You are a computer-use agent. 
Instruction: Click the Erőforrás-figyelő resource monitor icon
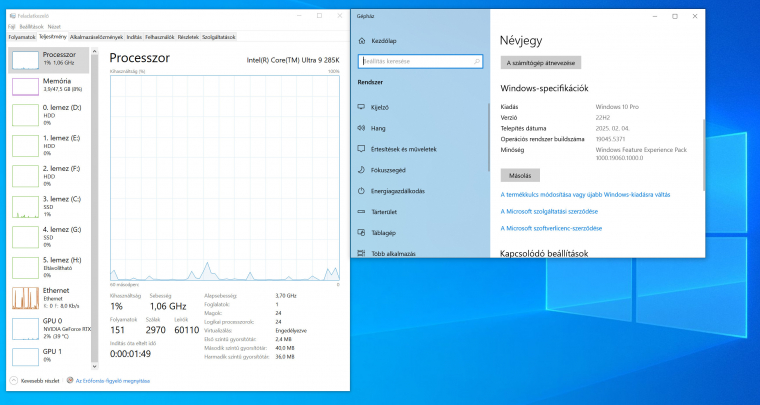(x=70, y=381)
